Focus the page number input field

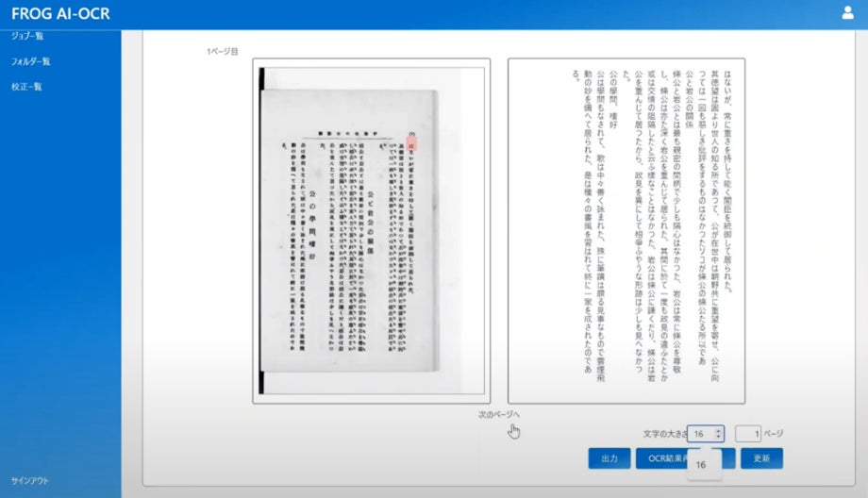click(x=748, y=434)
